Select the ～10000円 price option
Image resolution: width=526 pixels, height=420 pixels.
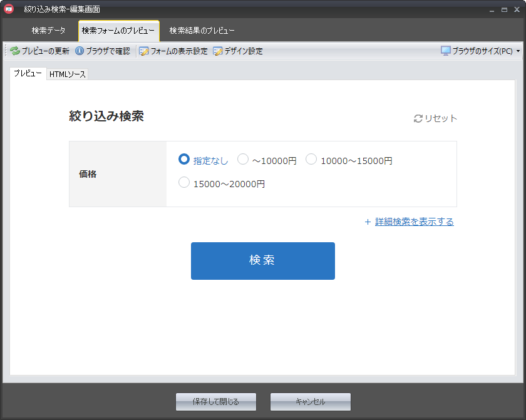pyautogui.click(x=244, y=160)
